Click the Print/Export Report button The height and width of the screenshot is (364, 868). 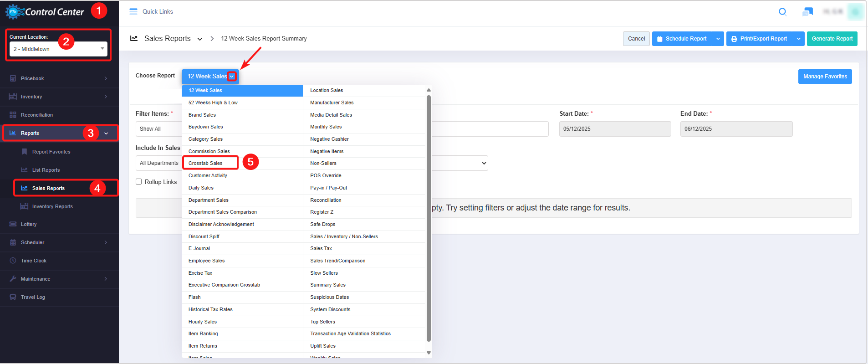tap(760, 39)
